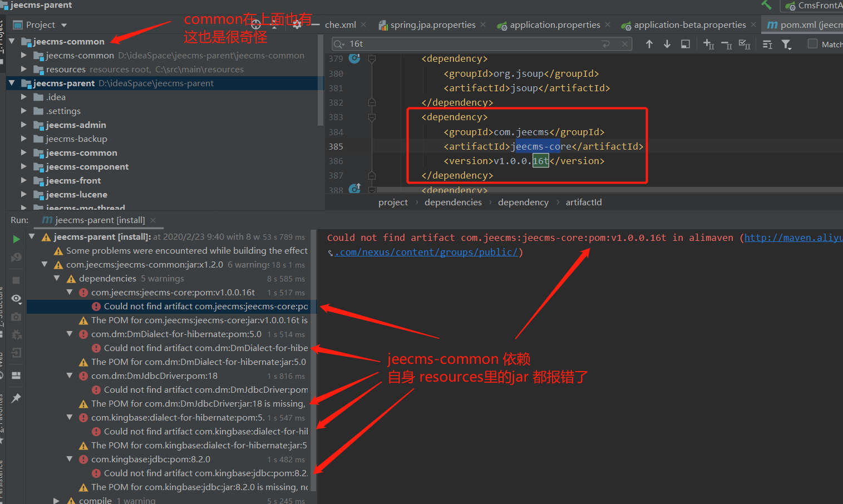Open the maven.aliyun nexus link

point(793,238)
